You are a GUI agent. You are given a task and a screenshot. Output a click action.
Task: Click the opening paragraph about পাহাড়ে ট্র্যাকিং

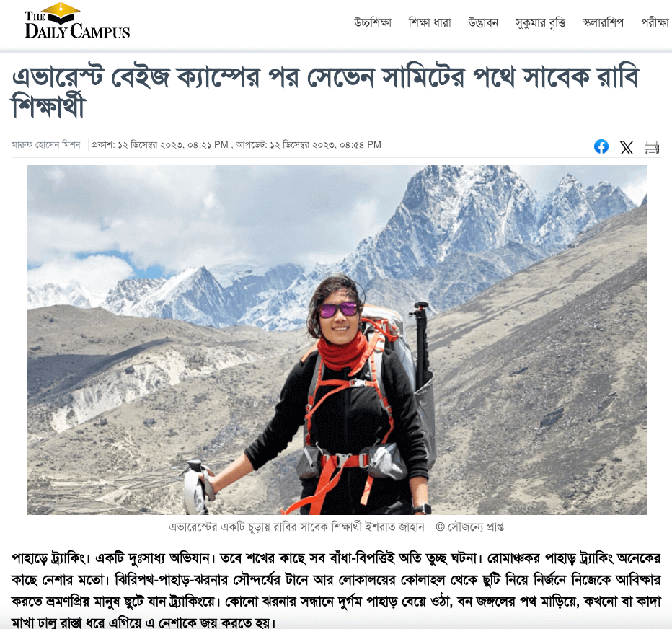point(337,591)
